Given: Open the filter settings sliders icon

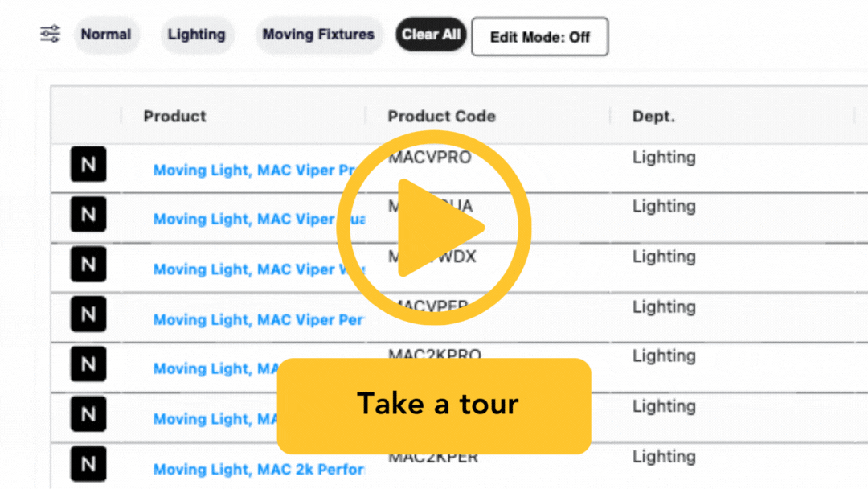Looking at the screenshot, I should coord(49,34).
